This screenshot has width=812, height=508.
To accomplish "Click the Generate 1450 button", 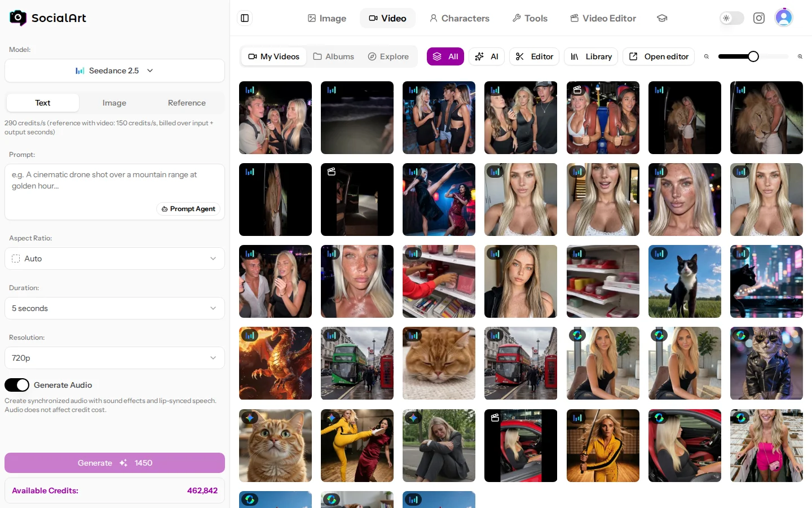I will coord(114,463).
